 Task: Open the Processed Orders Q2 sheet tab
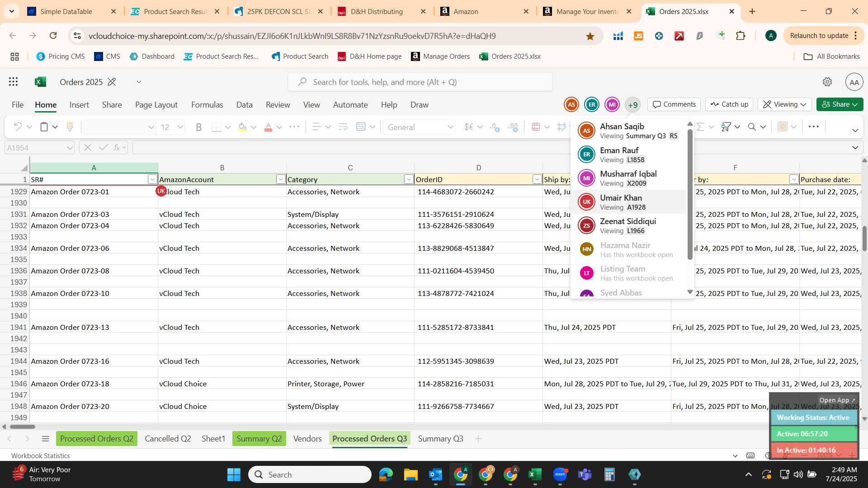97,439
